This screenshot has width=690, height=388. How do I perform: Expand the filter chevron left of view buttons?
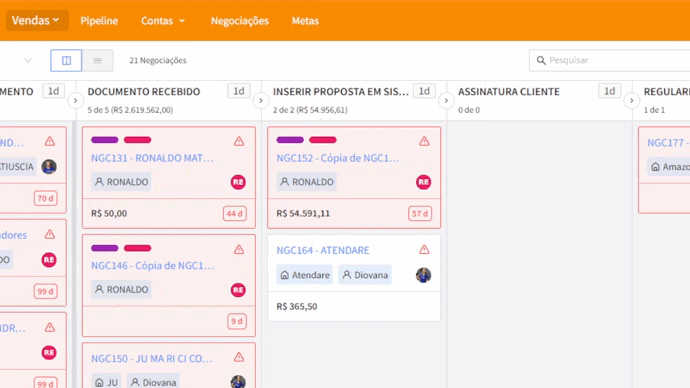coord(28,60)
